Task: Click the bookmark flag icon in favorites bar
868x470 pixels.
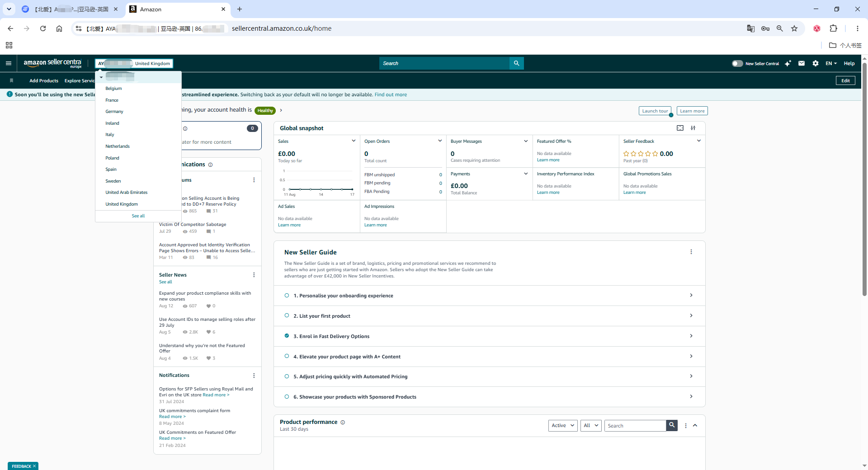Action: 11,80
